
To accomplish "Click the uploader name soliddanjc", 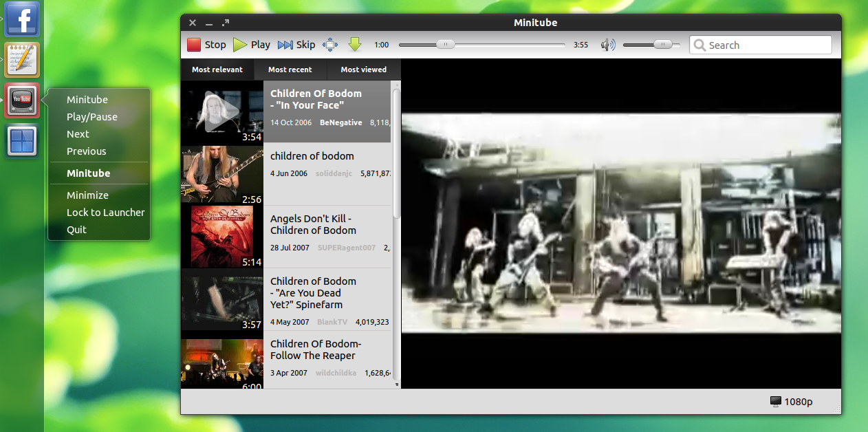I will [x=334, y=173].
